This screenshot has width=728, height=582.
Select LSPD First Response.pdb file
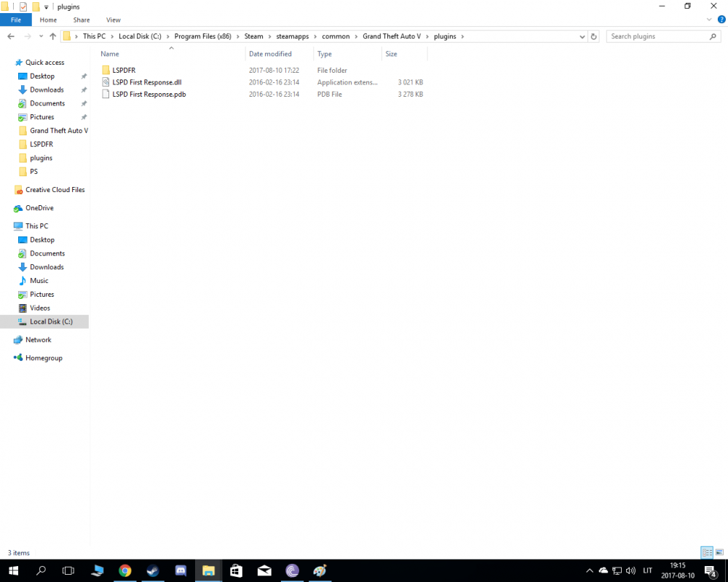coord(149,95)
